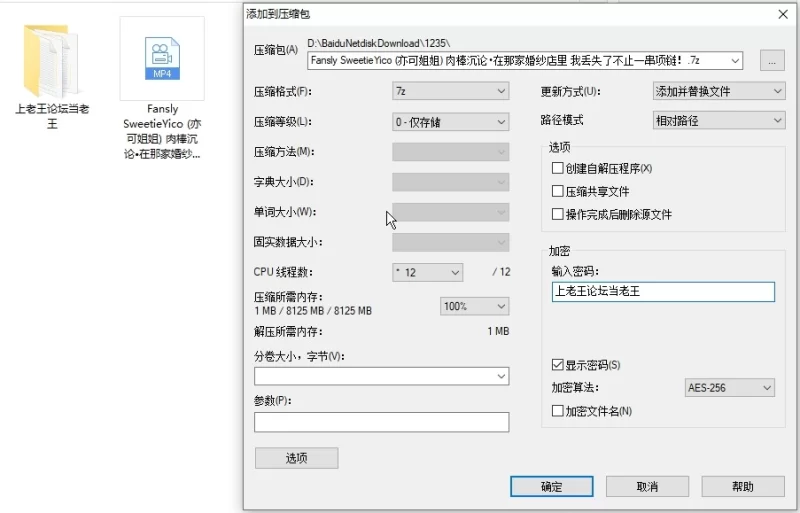This screenshot has width=800, height=513.
Task: Check 操作完成后删除源文件 option
Action: (x=558, y=214)
